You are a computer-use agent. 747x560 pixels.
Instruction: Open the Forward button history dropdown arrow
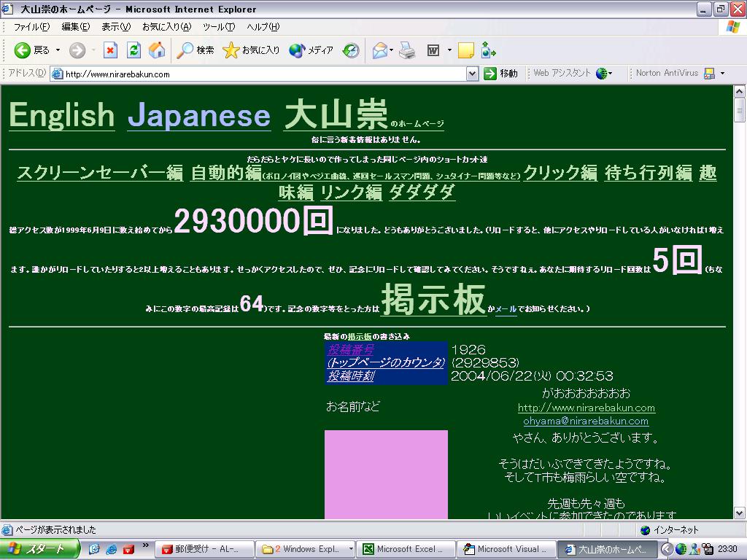click(93, 50)
